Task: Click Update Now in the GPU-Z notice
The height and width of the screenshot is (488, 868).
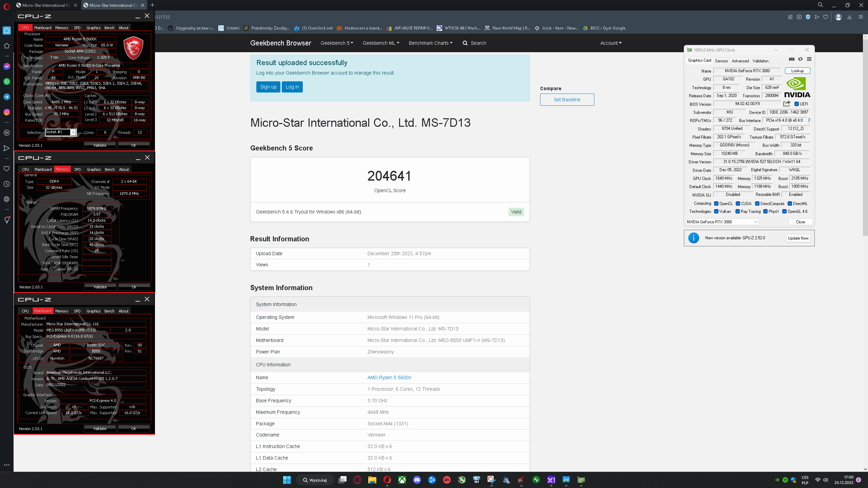Action: 798,238
